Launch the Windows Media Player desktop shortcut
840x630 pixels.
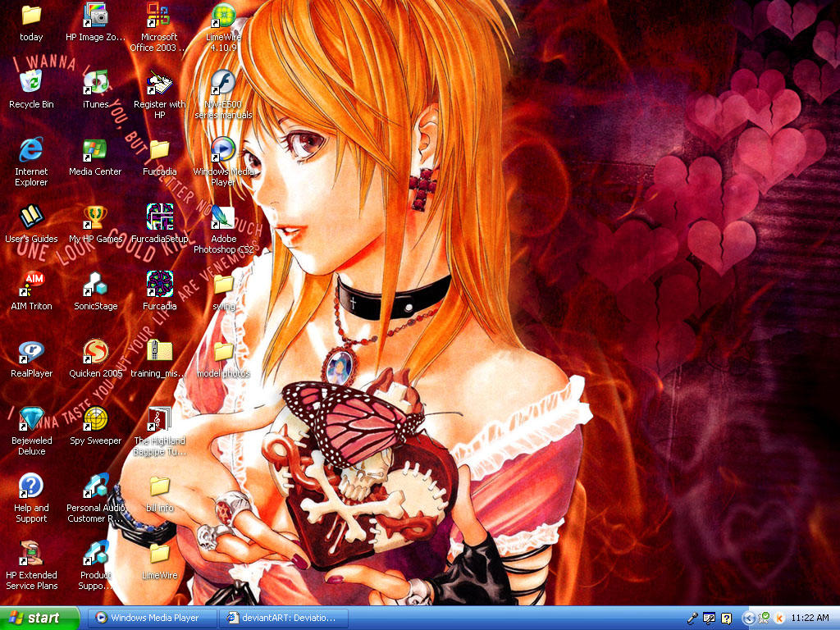pyautogui.click(x=223, y=150)
